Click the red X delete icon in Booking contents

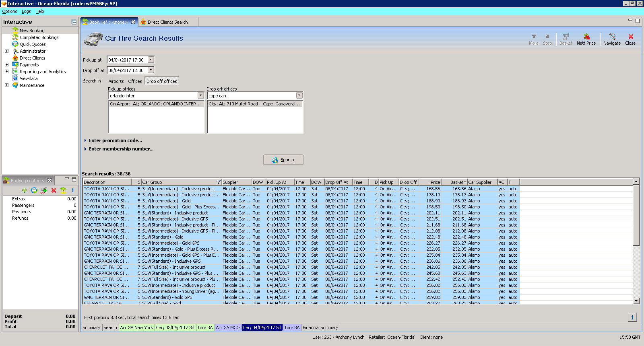pos(54,190)
